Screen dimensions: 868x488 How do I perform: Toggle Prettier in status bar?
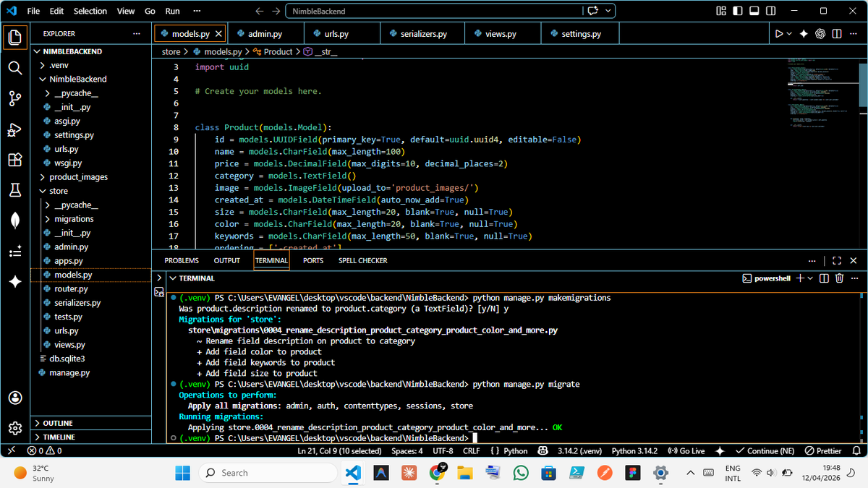pyautogui.click(x=823, y=450)
